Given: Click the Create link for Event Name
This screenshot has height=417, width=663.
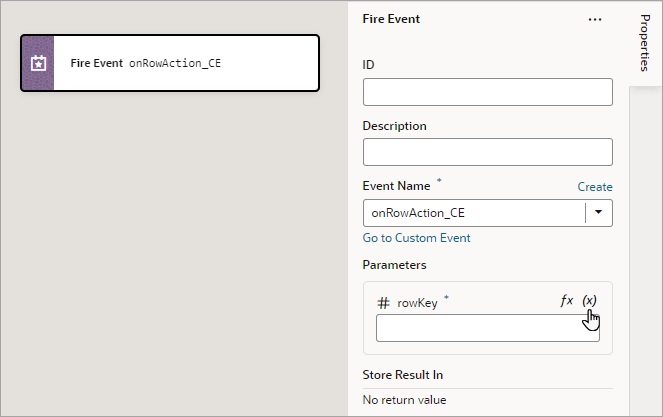Looking at the screenshot, I should pyautogui.click(x=595, y=187).
